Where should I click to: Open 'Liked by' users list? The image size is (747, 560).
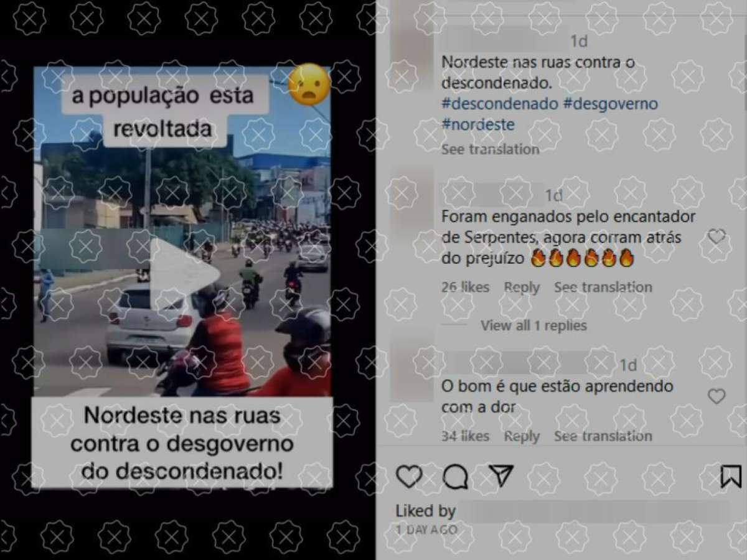pos(426,511)
